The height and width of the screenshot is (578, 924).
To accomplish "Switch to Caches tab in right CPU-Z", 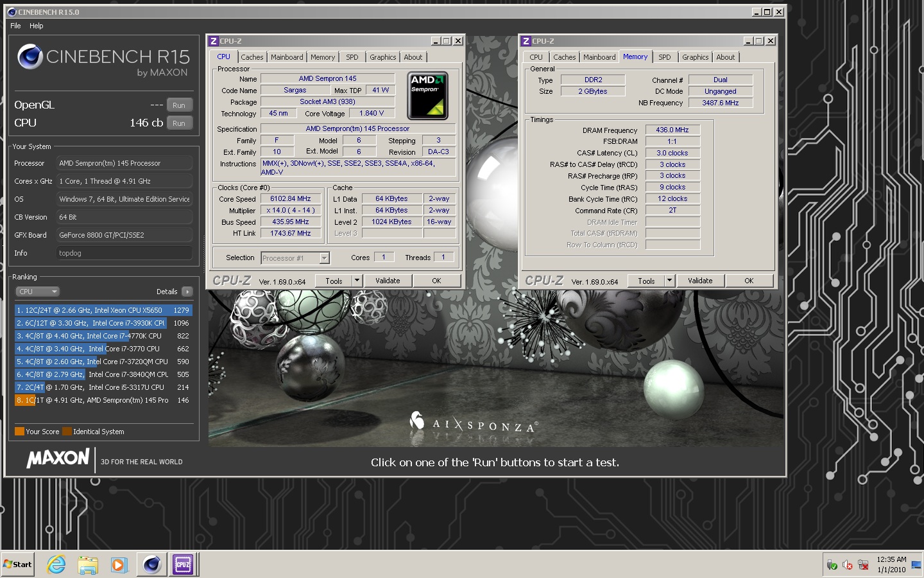I will point(565,57).
